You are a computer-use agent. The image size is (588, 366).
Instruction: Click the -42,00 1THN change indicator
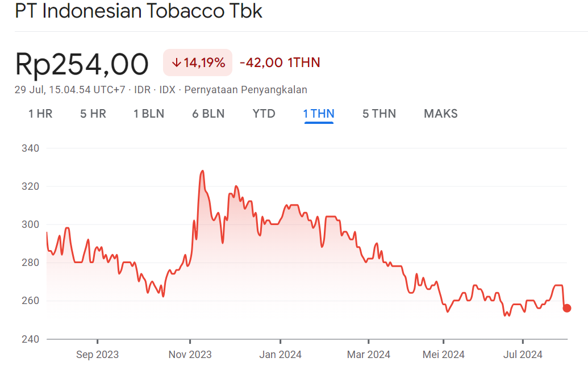[279, 63]
